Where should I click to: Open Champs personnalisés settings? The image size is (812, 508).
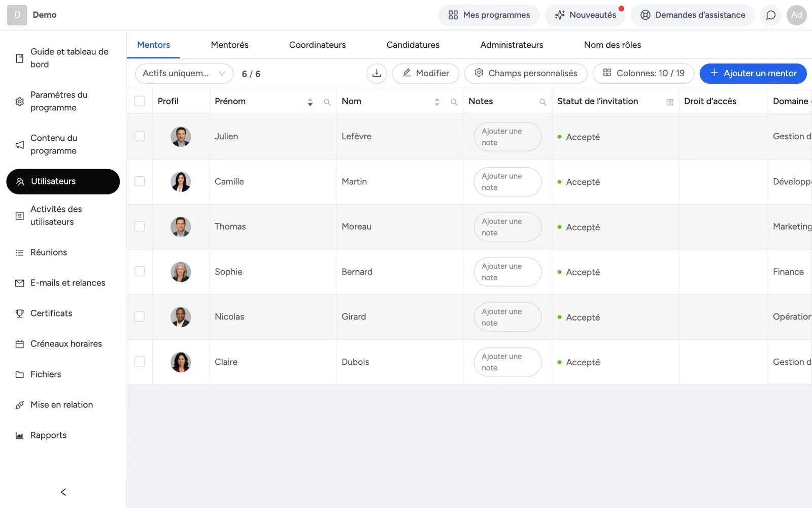526,73
